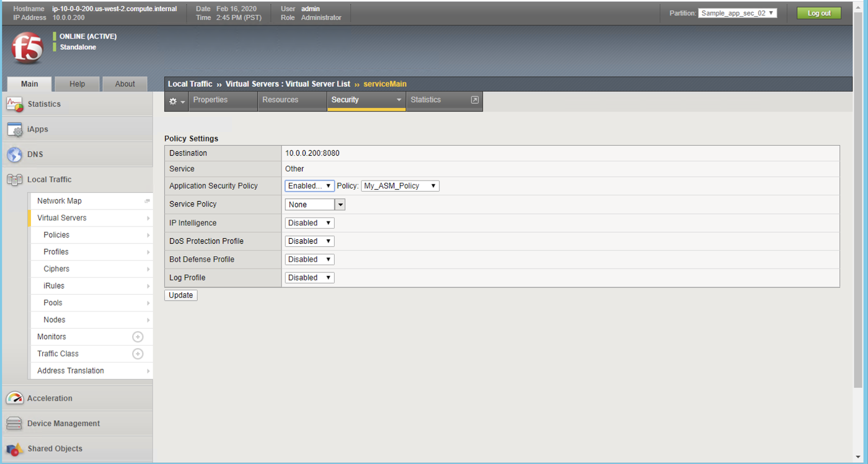The height and width of the screenshot is (464, 868).
Task: Open the gear settings menu in tab bar
Action: [x=176, y=101]
